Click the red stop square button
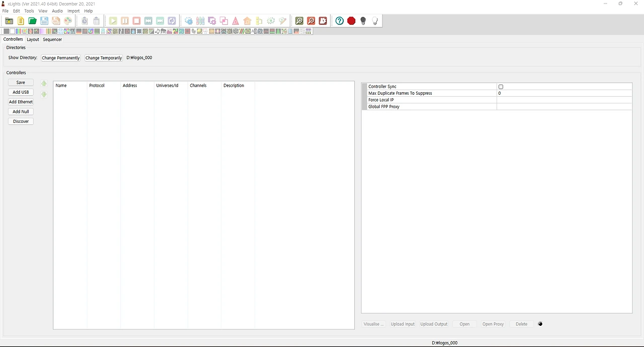The width and height of the screenshot is (644, 347). click(x=136, y=21)
